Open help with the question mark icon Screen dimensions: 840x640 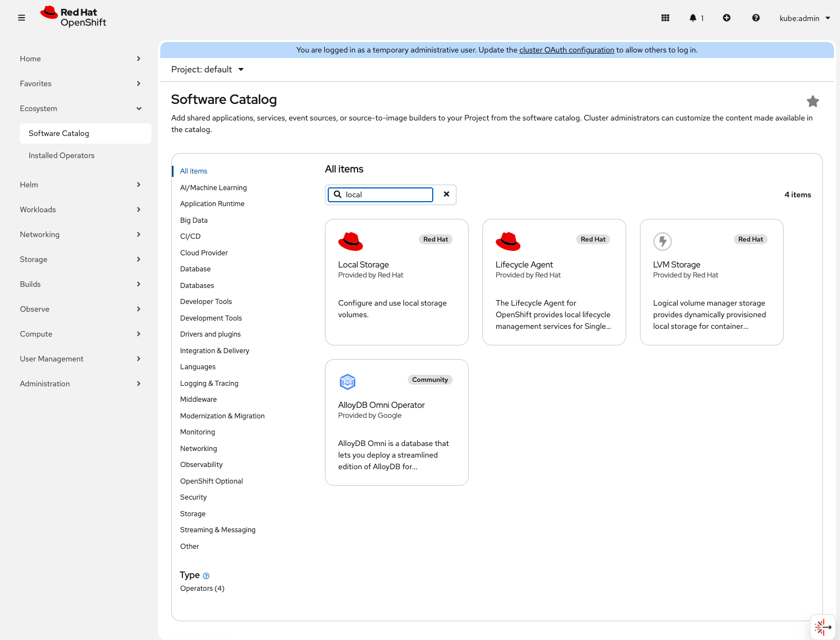click(x=755, y=18)
